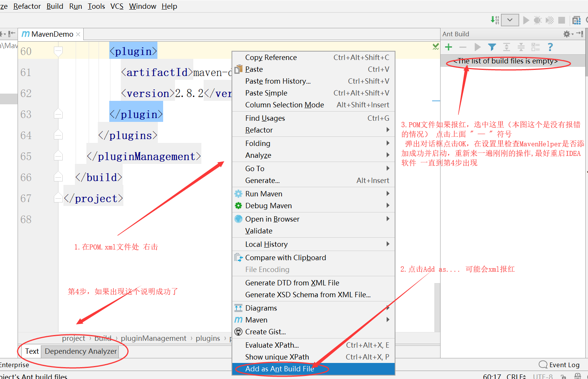Screen dimensions: 588x379
Task: Filter Ant targets using the funnel icon
Action: (492, 47)
